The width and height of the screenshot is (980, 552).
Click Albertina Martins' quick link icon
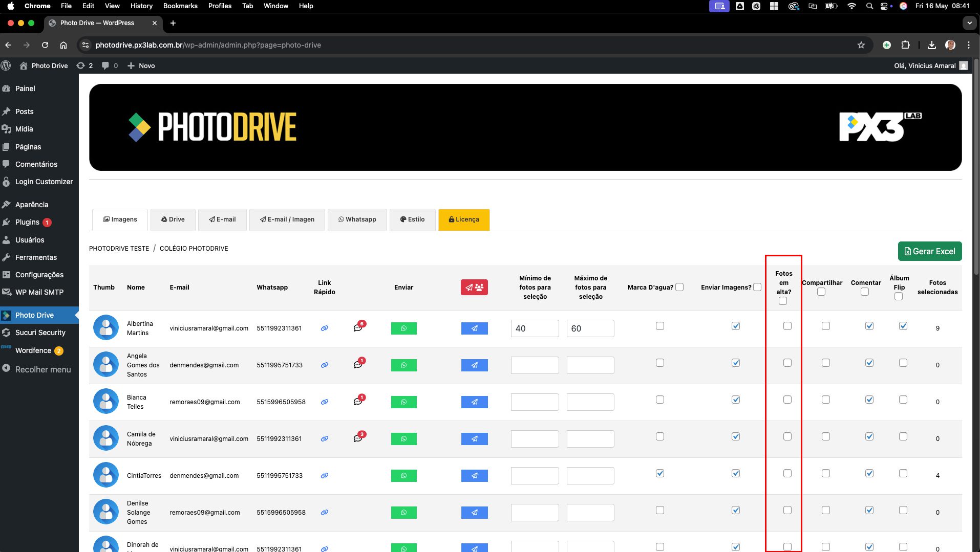(x=324, y=328)
